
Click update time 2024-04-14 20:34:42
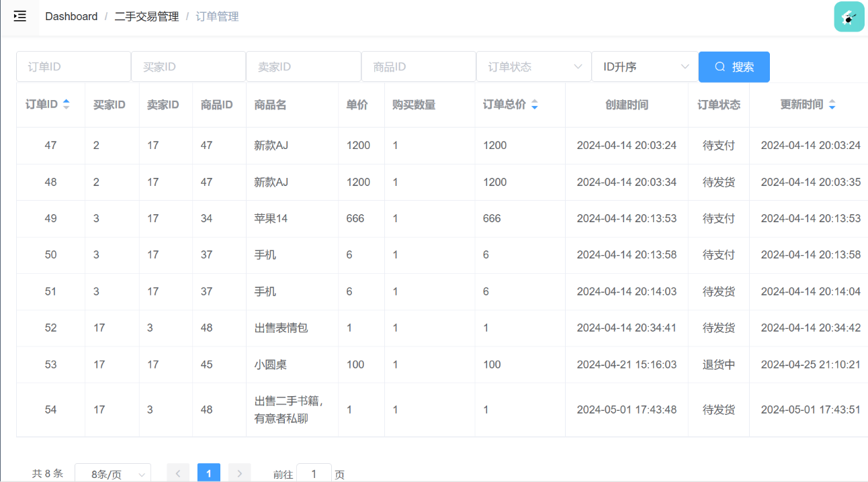(x=811, y=328)
